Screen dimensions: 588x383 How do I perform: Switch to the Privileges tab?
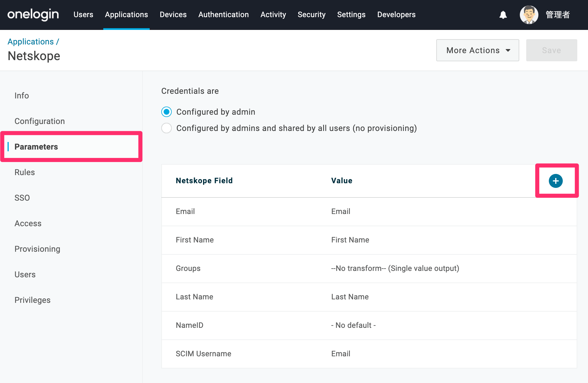pos(32,300)
